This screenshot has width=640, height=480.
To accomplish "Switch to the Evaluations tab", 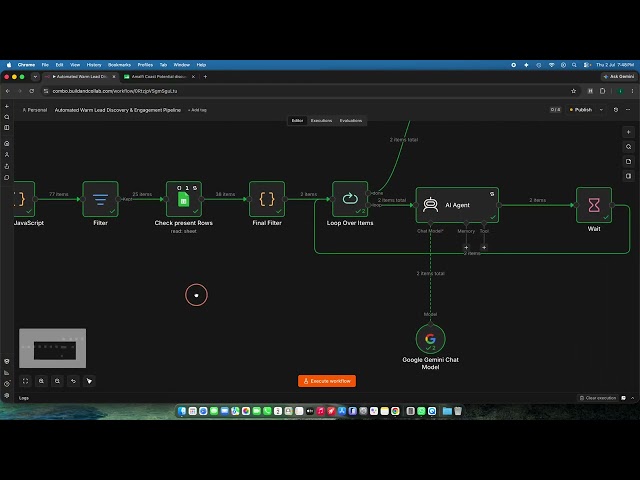I will click(351, 121).
